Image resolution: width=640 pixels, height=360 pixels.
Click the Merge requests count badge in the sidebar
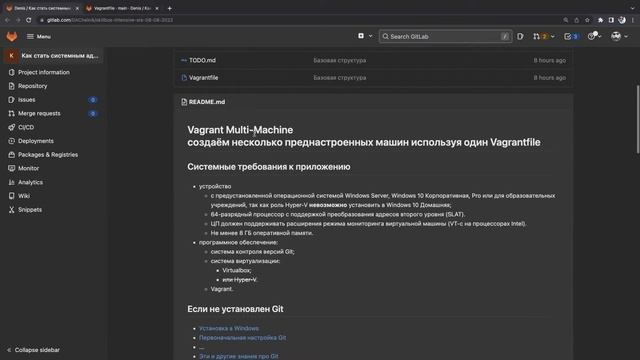tap(93, 114)
